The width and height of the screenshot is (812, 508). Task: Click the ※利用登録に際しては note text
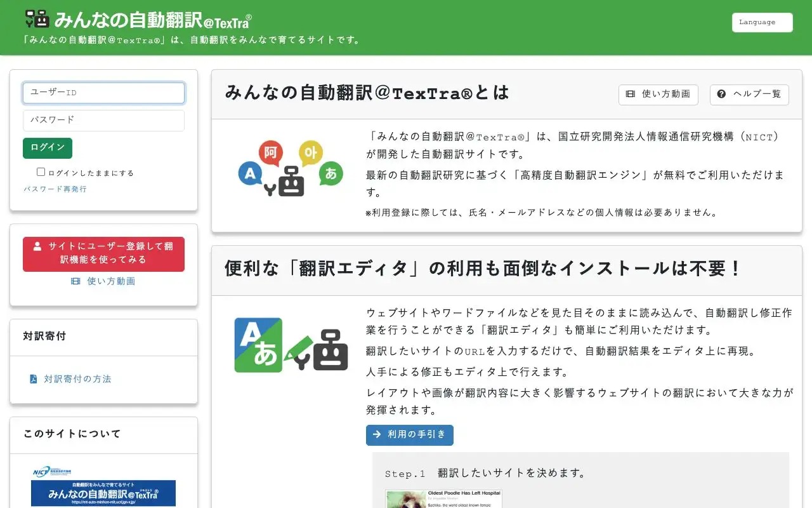click(x=542, y=213)
